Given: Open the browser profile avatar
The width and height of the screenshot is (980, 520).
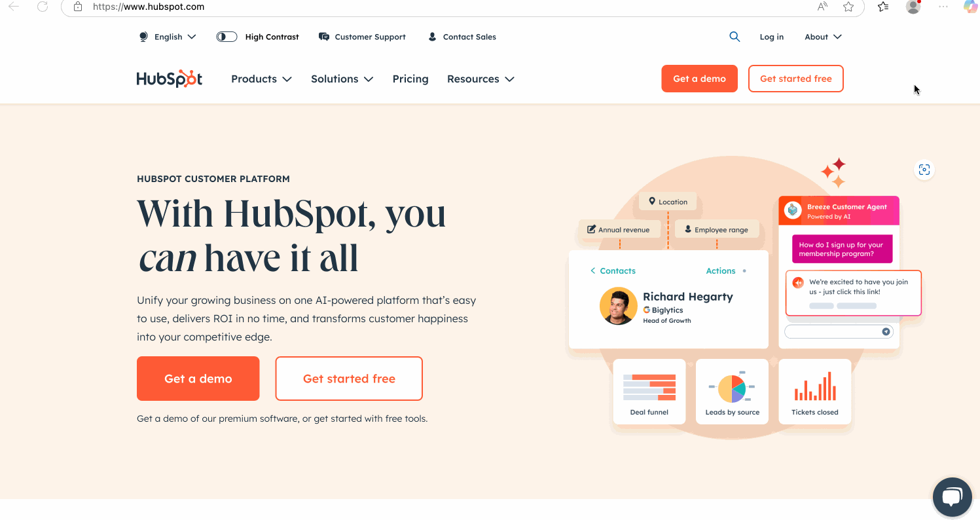Looking at the screenshot, I should click(913, 7).
